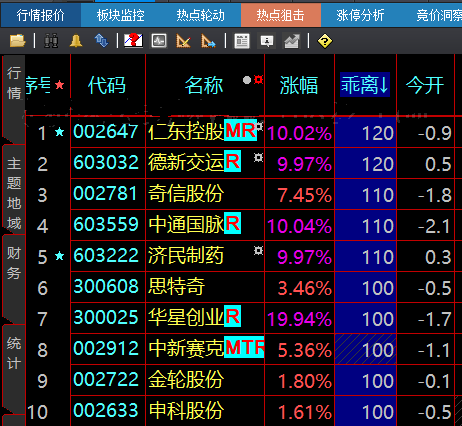The width and height of the screenshot is (462, 426).
Task: Select the 热点狙击 tab
Action: point(281,15)
